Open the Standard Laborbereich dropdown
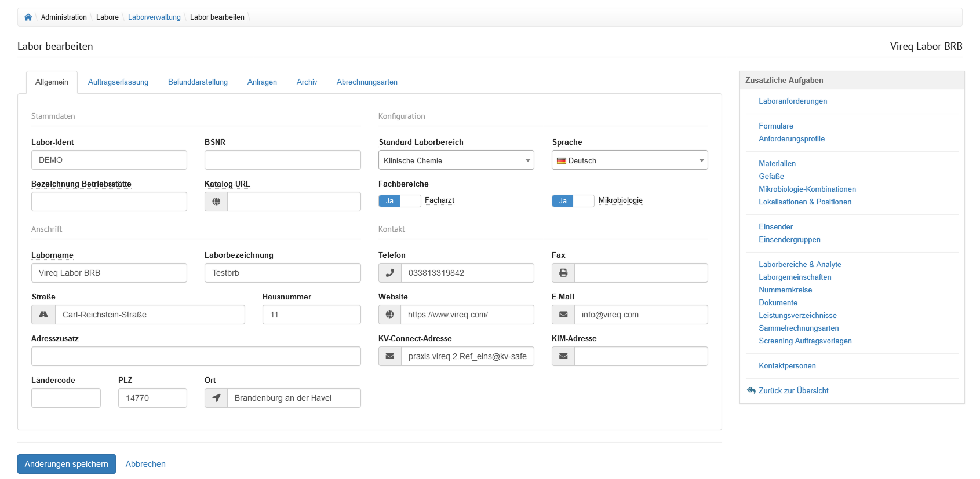Image resolution: width=980 pixels, height=479 pixels. coord(456,160)
